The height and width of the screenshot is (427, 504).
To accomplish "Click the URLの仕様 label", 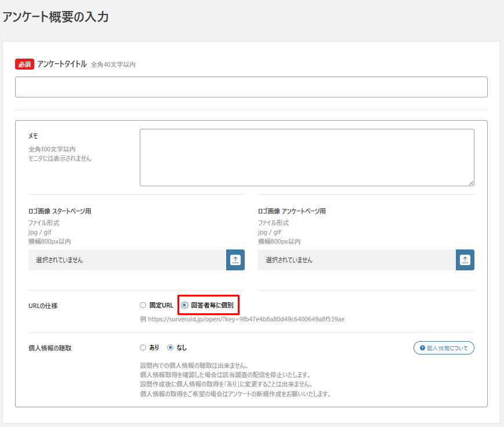I will pos(43,306).
